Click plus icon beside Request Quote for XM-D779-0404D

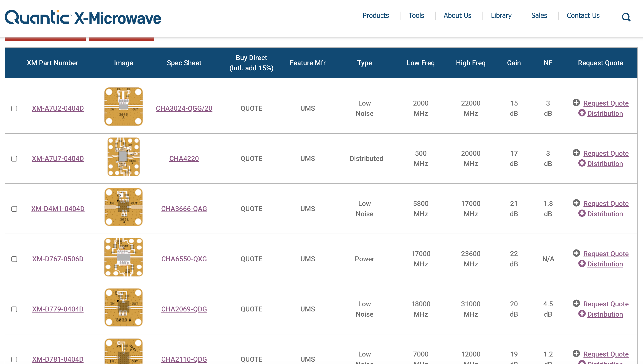pyautogui.click(x=576, y=304)
